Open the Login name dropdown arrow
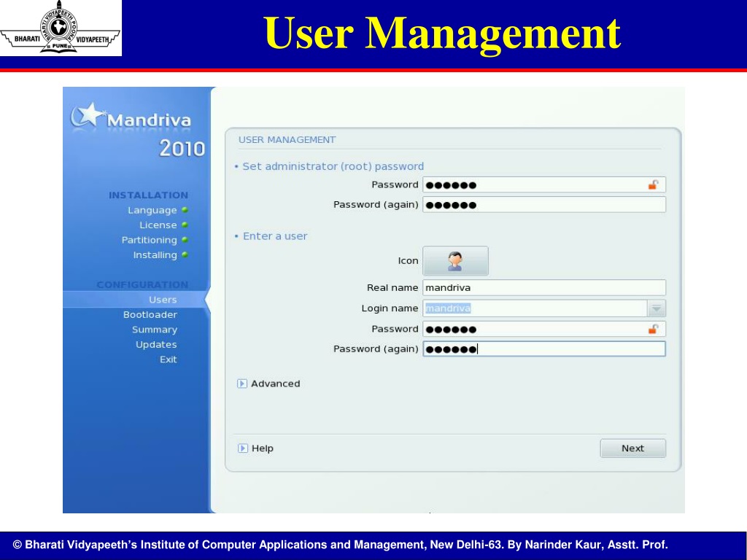 pos(657,308)
